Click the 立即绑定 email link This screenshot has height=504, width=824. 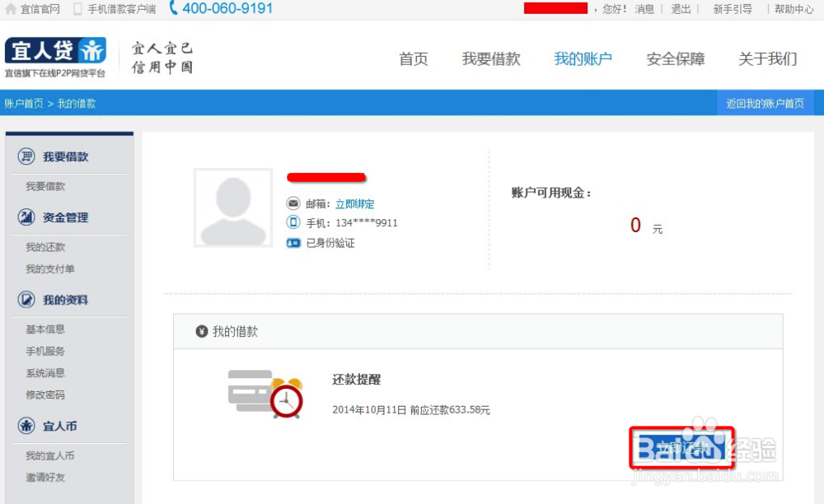(x=354, y=203)
